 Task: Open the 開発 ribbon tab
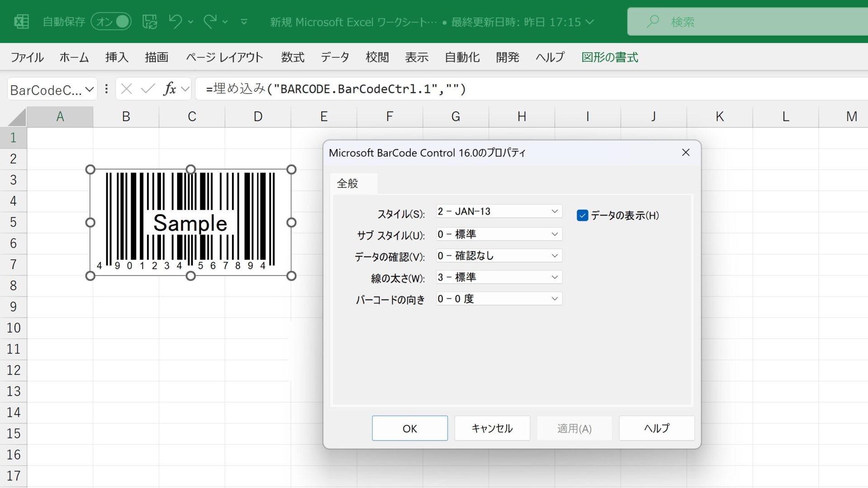tap(507, 57)
